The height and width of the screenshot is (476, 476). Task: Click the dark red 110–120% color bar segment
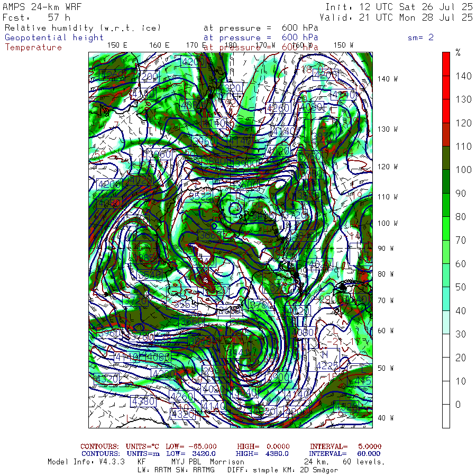[x=446, y=134]
